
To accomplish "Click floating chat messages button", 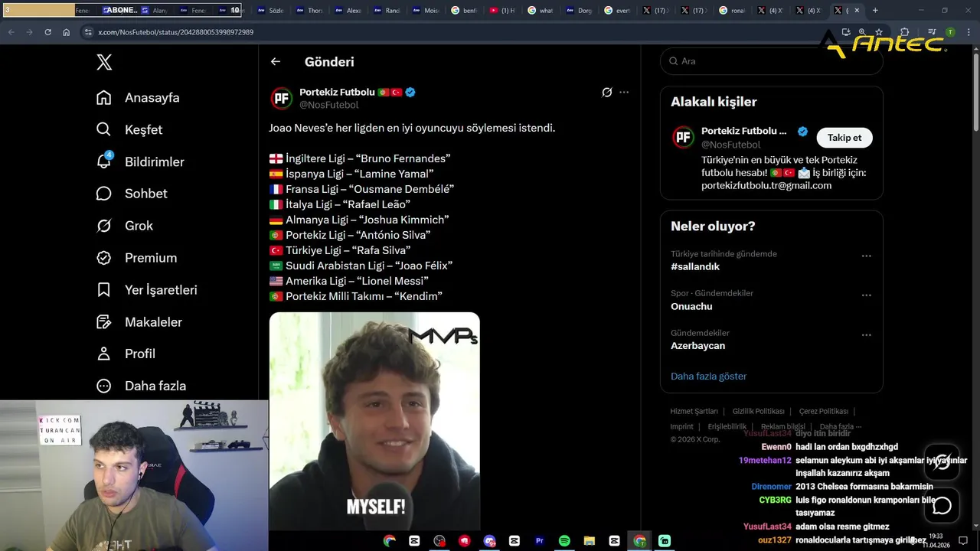I will [942, 506].
